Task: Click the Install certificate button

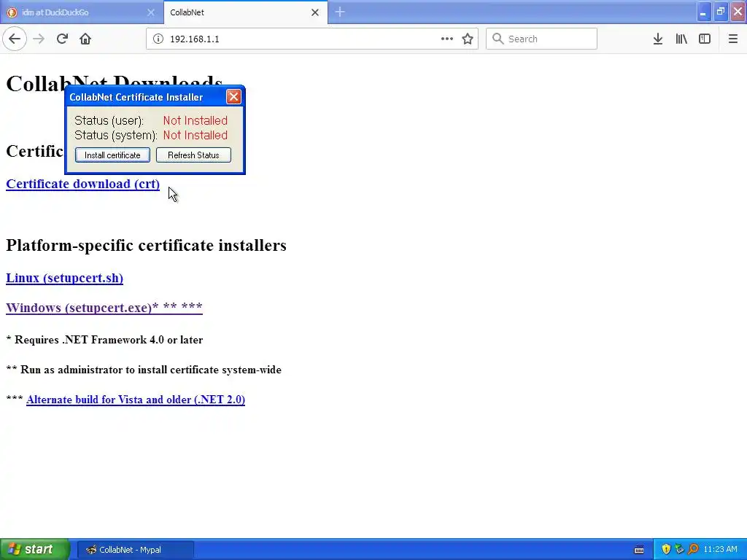Action: click(x=112, y=155)
